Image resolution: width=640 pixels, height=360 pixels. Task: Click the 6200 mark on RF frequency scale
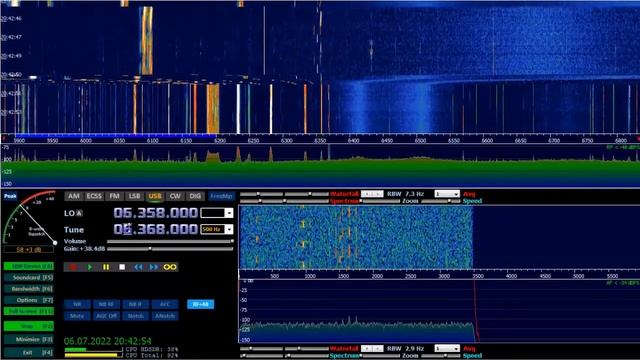click(220, 140)
